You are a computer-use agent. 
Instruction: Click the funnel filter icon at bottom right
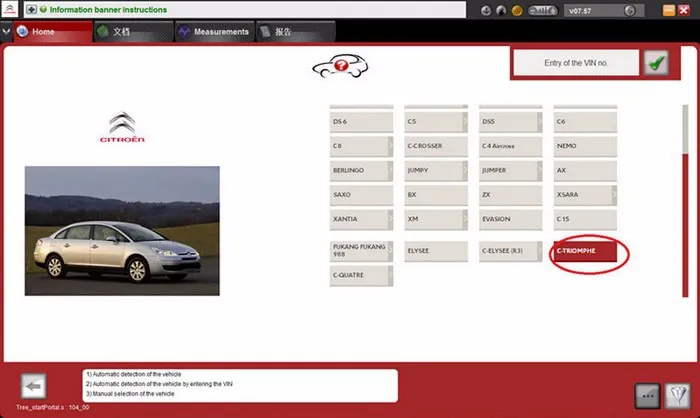(678, 396)
